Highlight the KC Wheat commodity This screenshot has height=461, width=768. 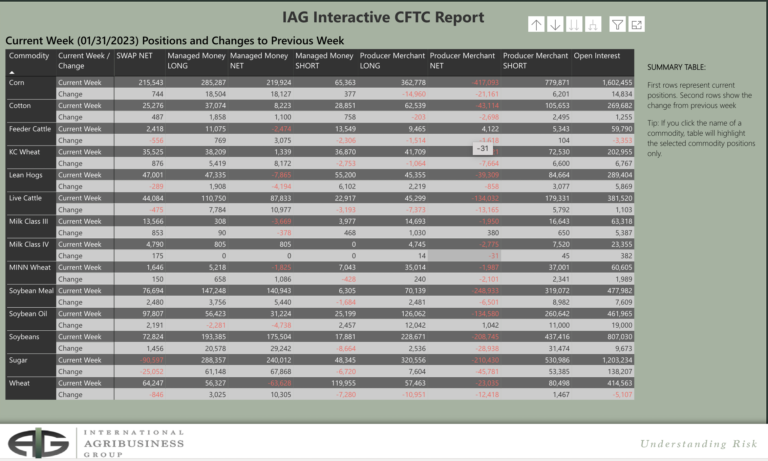click(x=24, y=152)
